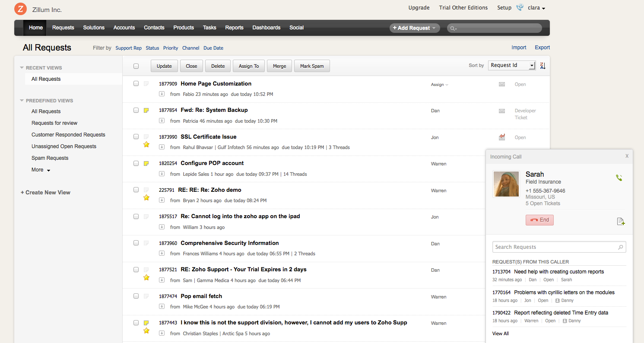Check the select-all checkbox in toolbar
Image resolution: width=644 pixels, height=343 pixels.
tap(136, 66)
